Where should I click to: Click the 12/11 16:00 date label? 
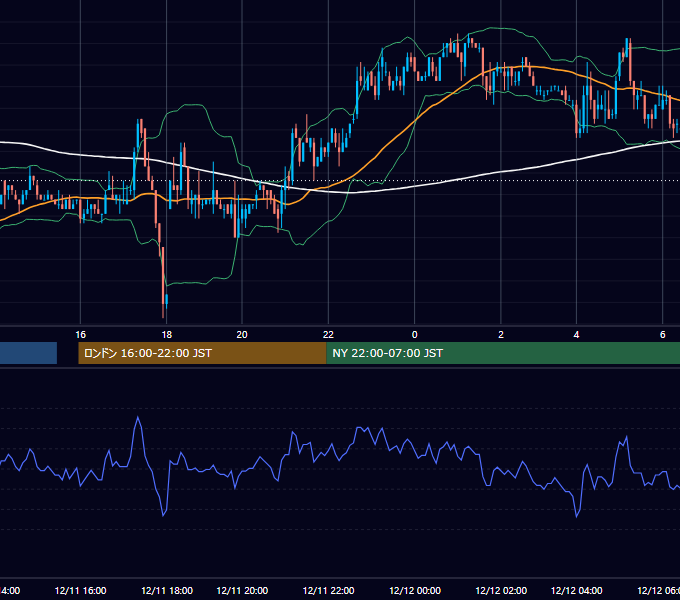point(81,590)
